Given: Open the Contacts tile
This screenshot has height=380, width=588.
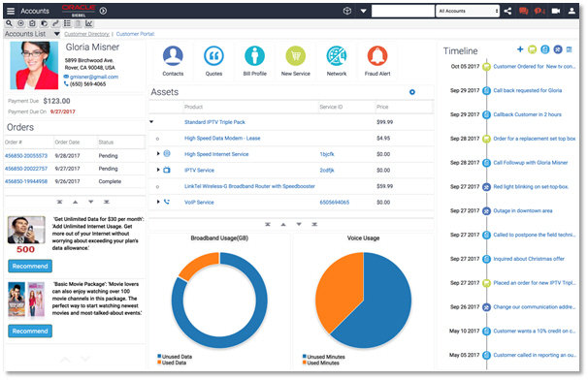Looking at the screenshot, I should [x=173, y=61].
